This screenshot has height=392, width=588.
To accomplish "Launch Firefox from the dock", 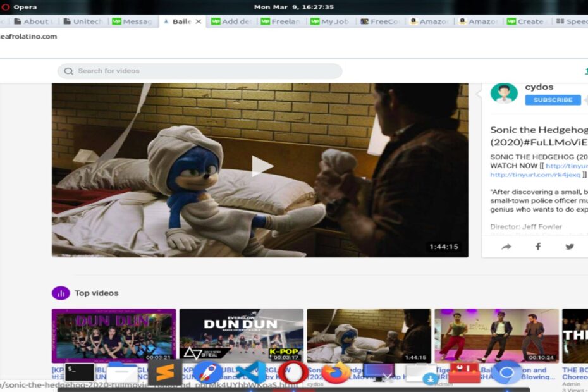I will coord(336,372).
